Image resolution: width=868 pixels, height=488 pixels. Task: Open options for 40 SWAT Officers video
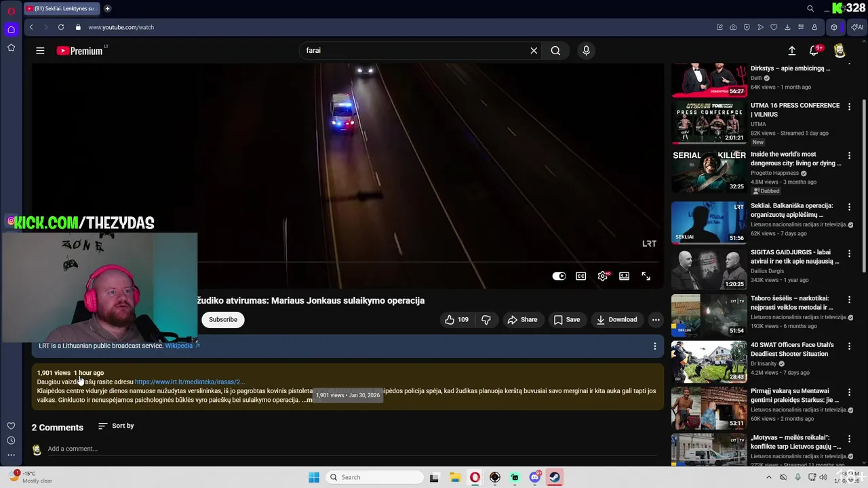(849, 346)
